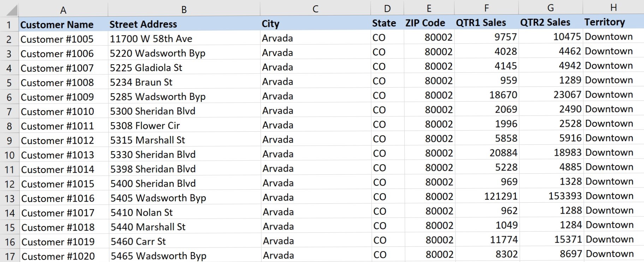Select cell containing Customer #1009
Screen dimensions: 644x262
[x=57, y=97]
